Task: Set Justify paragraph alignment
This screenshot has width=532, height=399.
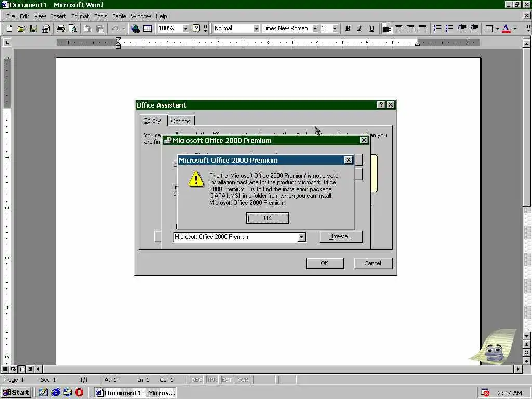Action: [422, 29]
